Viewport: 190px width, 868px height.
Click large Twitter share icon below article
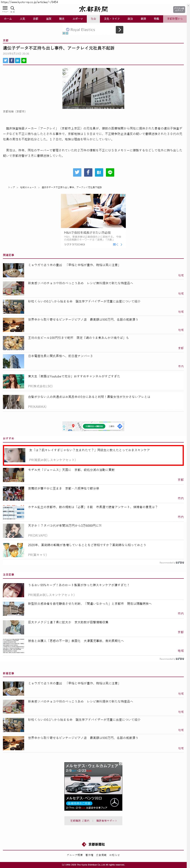tap(77, 172)
